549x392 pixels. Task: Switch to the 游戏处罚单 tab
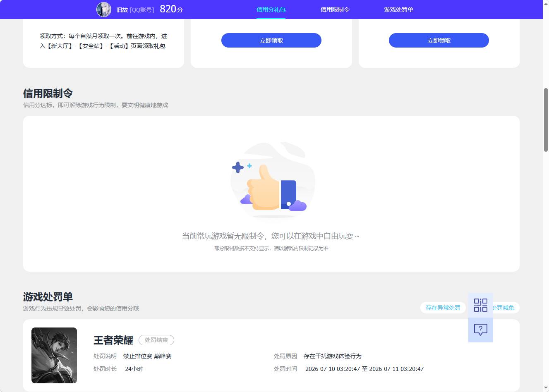tap(398, 10)
